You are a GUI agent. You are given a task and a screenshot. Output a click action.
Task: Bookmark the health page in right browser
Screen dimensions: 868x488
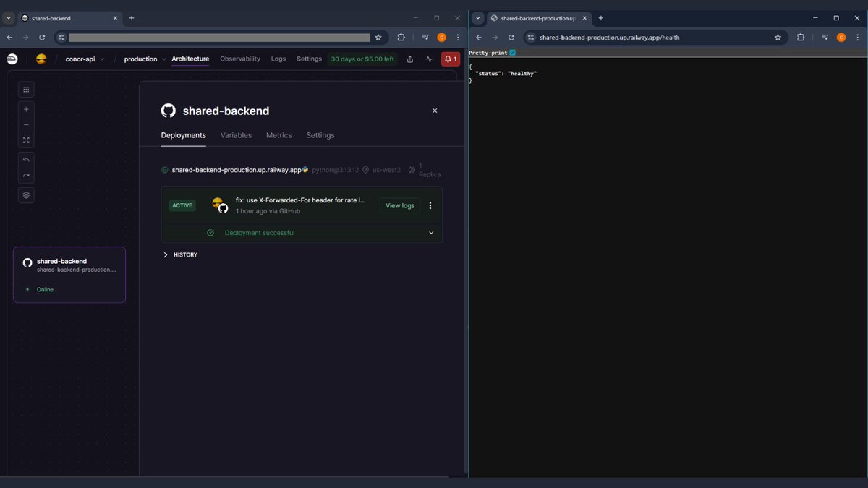[778, 37]
